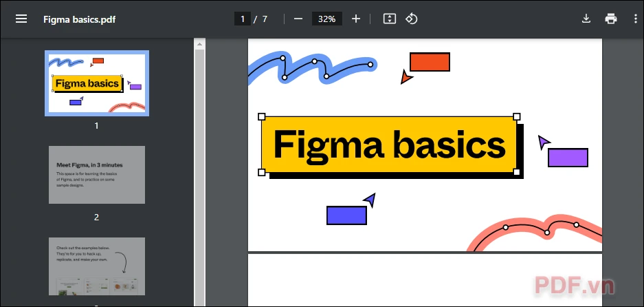The width and height of the screenshot is (644, 307).
Task: Click the zoom out minus button
Action: [x=298, y=19]
